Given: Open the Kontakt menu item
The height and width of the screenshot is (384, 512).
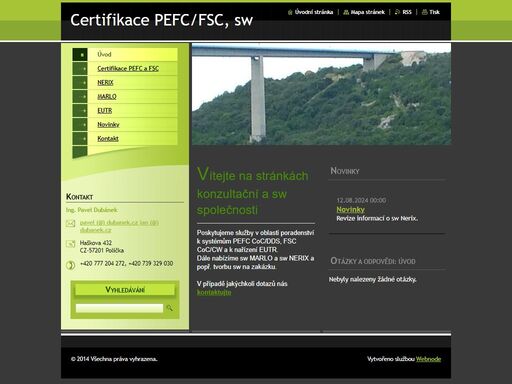Looking at the screenshot, I should coord(108,138).
